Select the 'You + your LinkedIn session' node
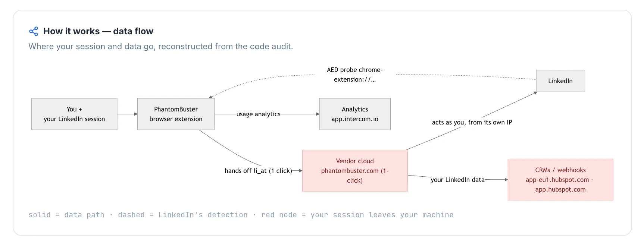Viewport: 644px width, 246px height. pyautogui.click(x=74, y=114)
